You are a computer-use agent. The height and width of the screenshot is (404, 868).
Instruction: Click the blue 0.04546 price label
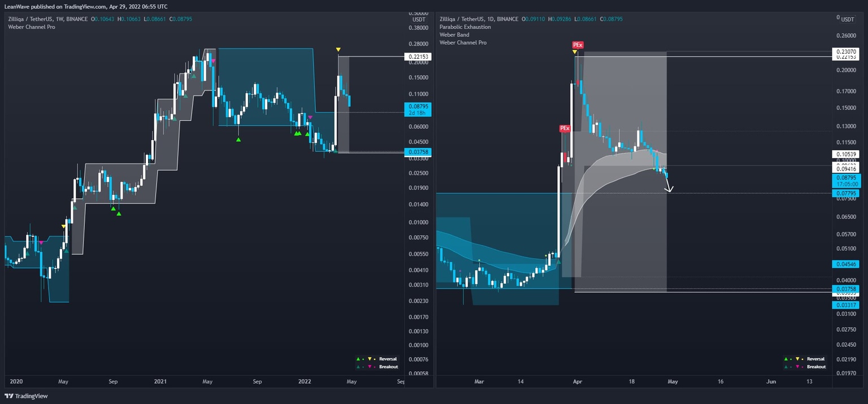pos(845,264)
